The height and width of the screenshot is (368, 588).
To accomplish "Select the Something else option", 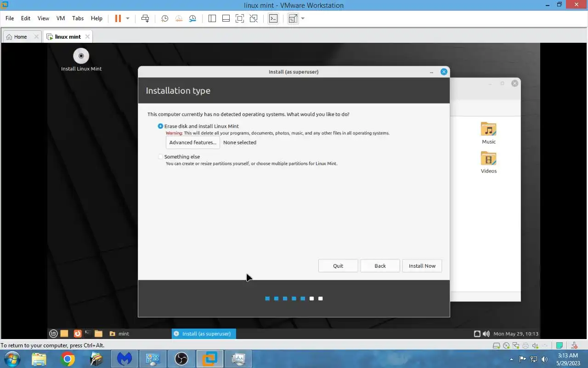I will pyautogui.click(x=179, y=156).
